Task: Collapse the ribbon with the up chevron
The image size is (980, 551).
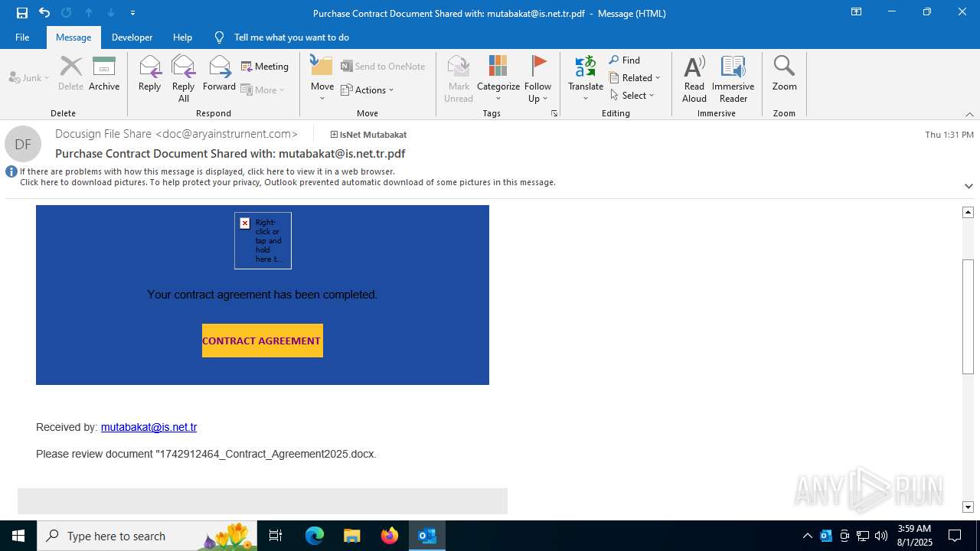Action: 969,114
